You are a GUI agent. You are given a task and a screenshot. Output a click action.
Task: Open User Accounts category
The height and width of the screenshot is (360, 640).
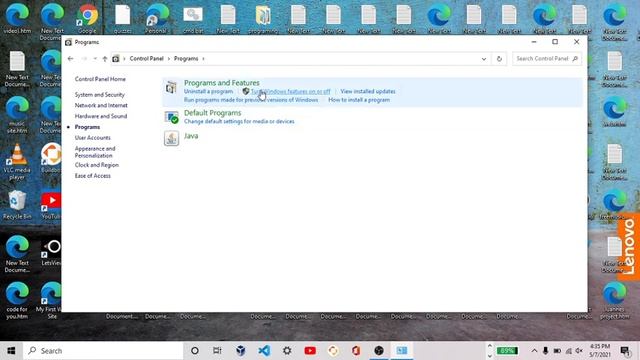pos(93,138)
